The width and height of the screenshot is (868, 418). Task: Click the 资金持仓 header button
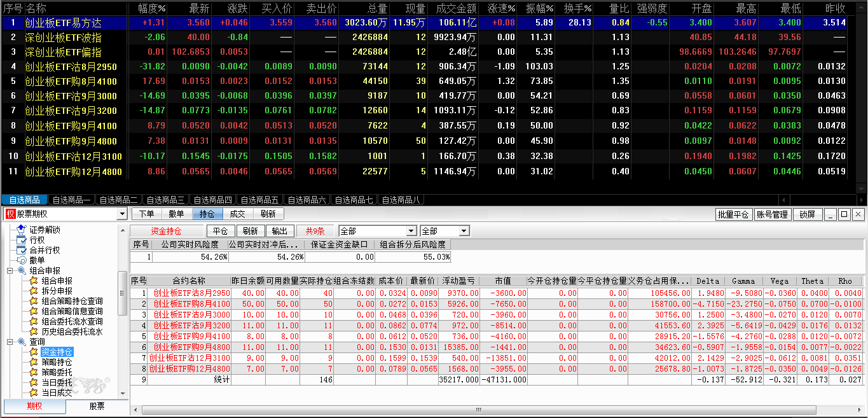pos(166,231)
